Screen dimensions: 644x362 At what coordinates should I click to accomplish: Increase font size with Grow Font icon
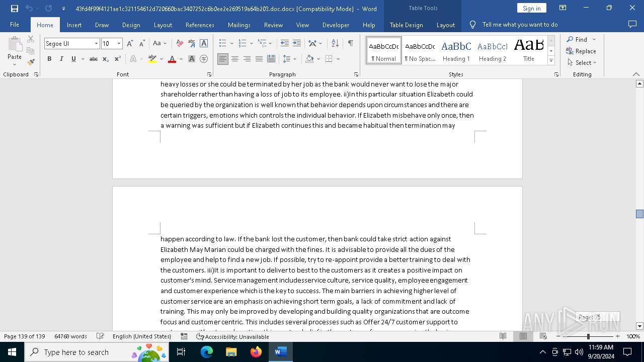[x=130, y=44]
